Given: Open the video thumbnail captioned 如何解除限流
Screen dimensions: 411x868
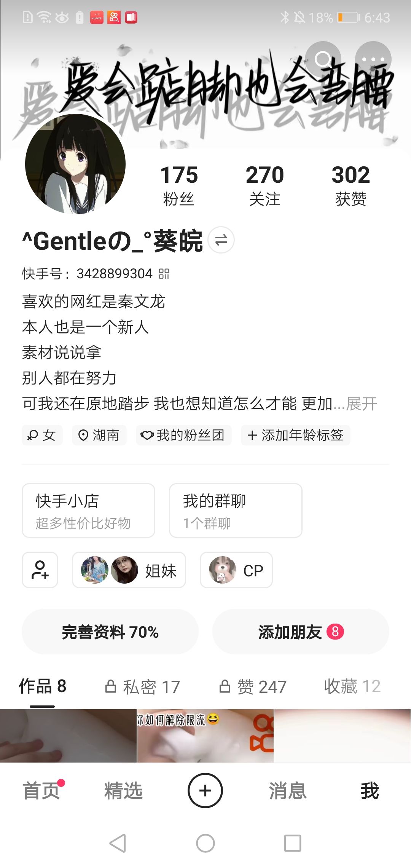Looking at the screenshot, I should click(205, 736).
